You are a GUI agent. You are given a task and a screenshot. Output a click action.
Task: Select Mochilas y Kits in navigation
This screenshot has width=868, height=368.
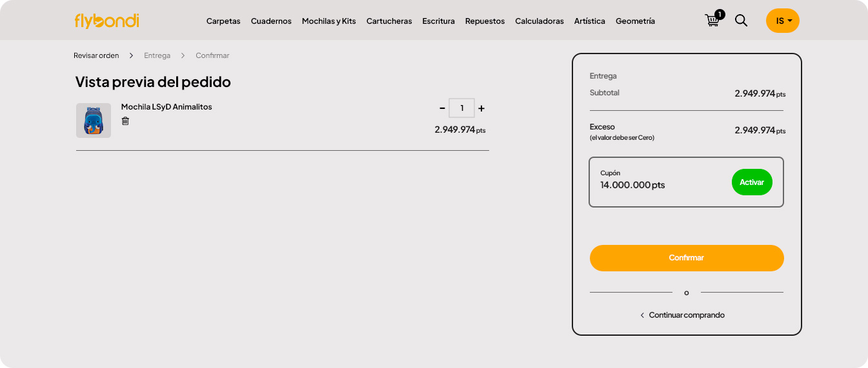tap(328, 21)
